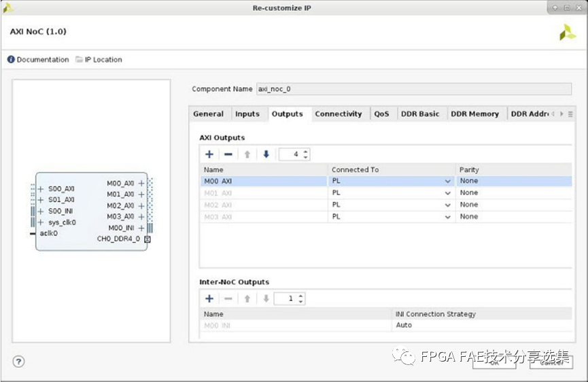The image size is (588, 382).
Task: Increase the AXI outputs count spinner
Action: 306,152
